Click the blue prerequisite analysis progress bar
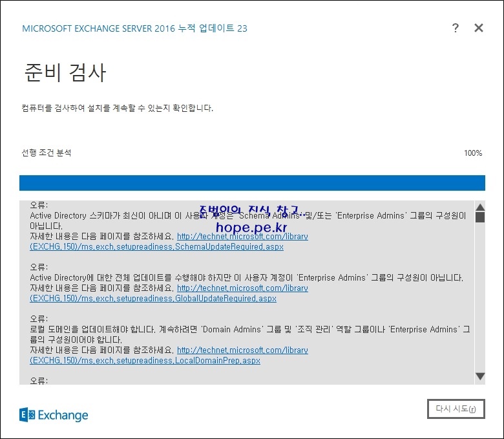Viewport: 504px width, 439px height. click(252, 183)
